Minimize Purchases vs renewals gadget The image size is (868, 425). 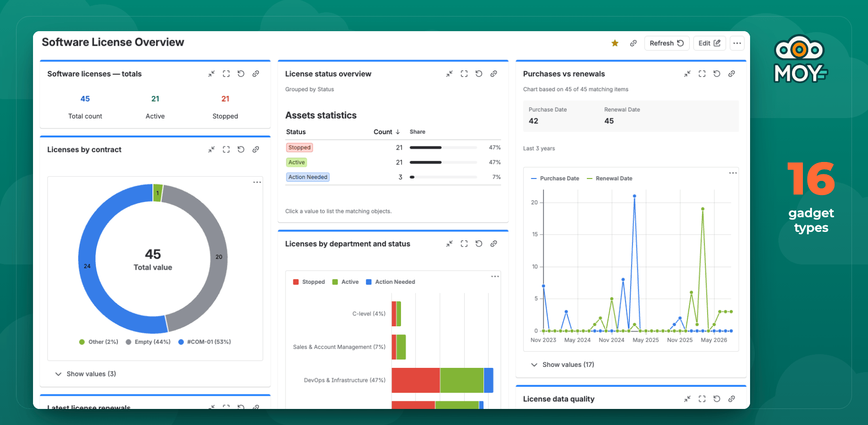(687, 74)
